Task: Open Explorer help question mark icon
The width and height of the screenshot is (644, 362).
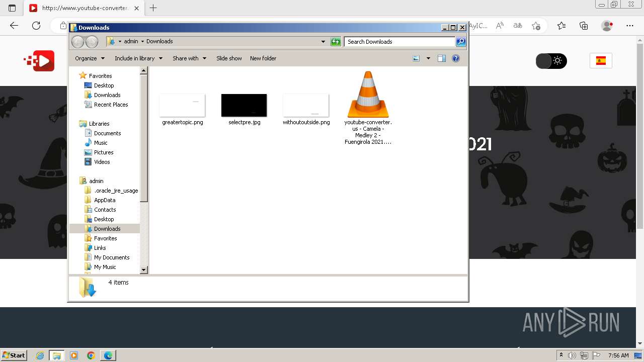Action: 456,58
